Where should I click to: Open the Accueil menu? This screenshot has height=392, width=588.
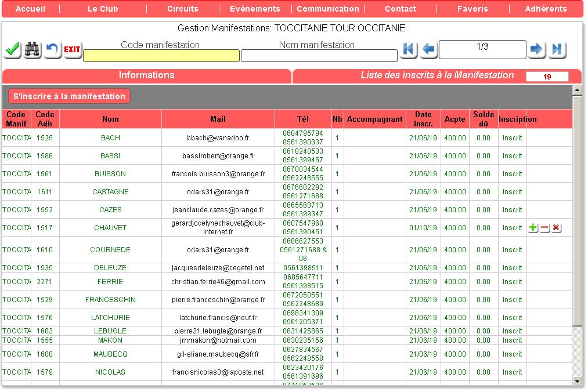point(30,9)
